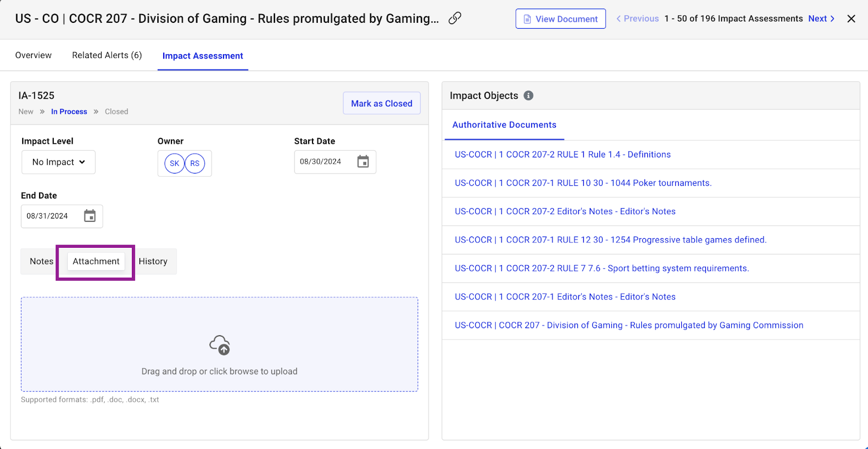This screenshot has height=449, width=868.
Task: Go to Next impact assessments page
Action: point(821,18)
